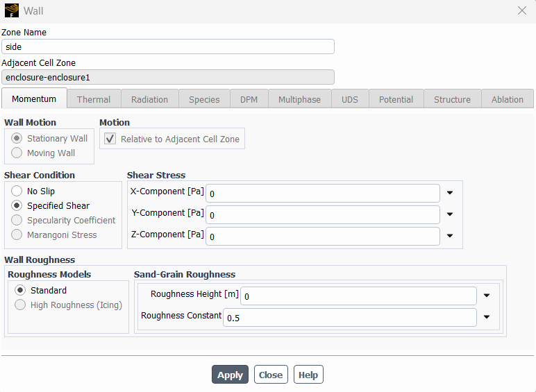Screen dimensions: 536x392
Task: Click the Close button
Action: [271, 375]
